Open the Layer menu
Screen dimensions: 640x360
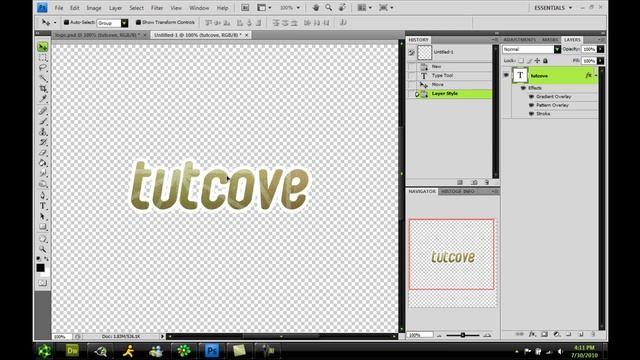[x=116, y=8]
